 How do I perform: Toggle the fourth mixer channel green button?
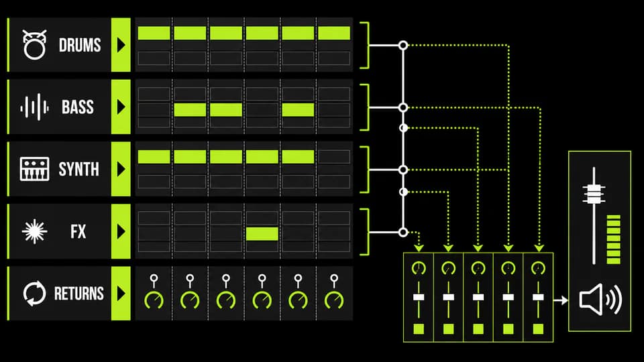(508, 328)
